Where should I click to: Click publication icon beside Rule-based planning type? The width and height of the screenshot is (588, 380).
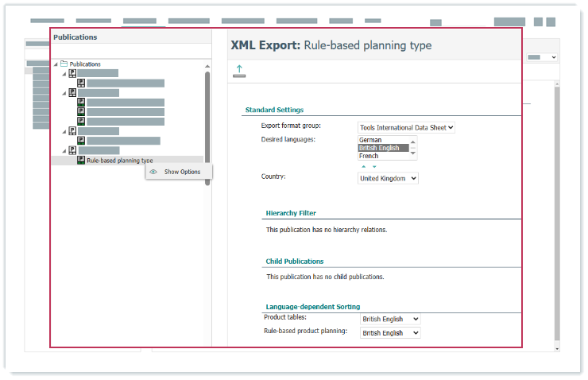pos(81,160)
